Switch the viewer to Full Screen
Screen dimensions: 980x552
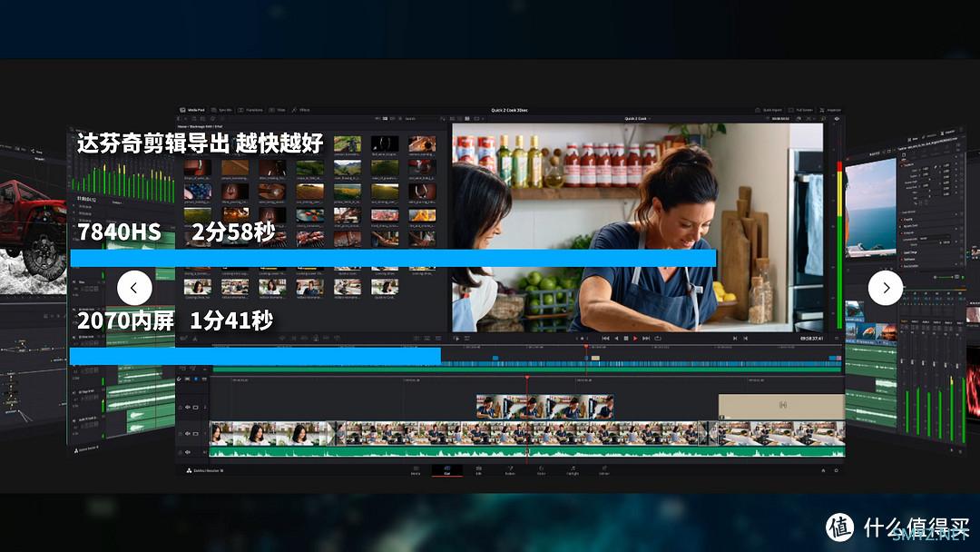pyautogui.click(x=800, y=110)
